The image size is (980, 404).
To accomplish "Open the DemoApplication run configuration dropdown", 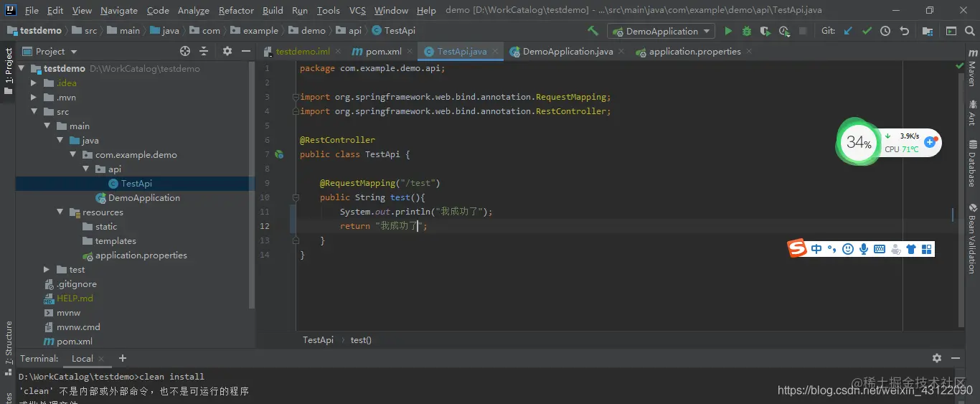I will (x=661, y=31).
